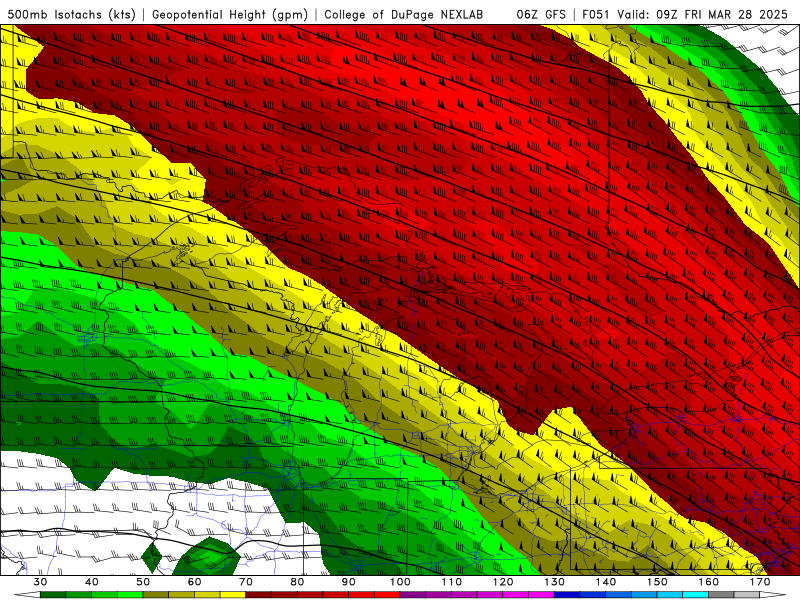Click the 'F051' forecast hour text
This screenshot has height=600, width=800.
tap(597, 15)
